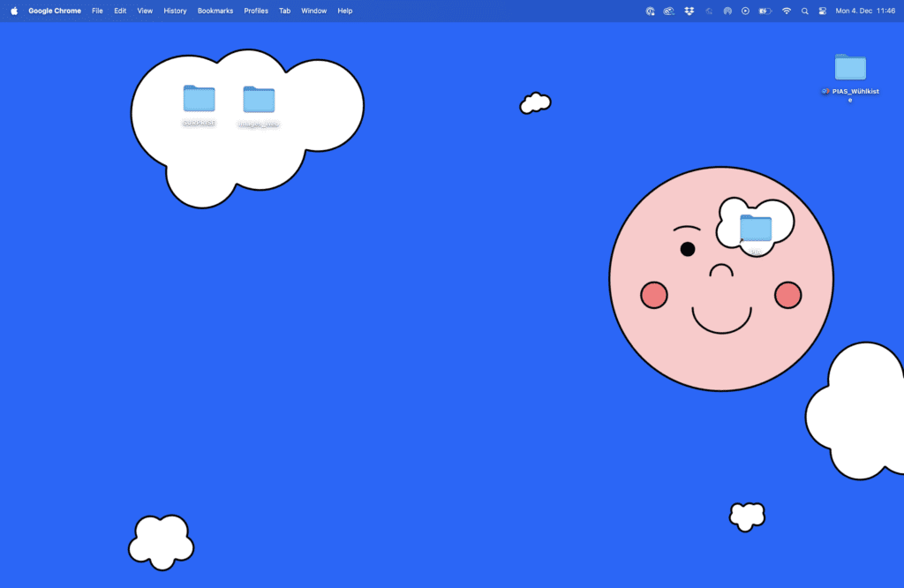This screenshot has width=904, height=588.
Task: Click the folder alias inside the face's cloud
Action: coord(755,229)
